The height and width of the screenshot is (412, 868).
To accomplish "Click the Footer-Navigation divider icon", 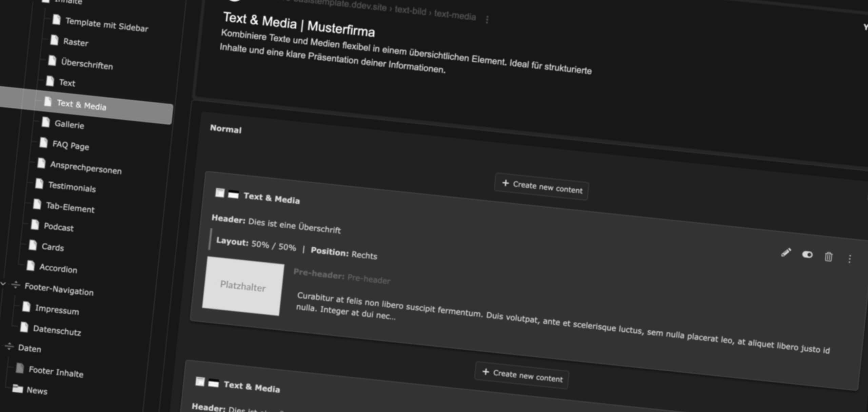I will coord(16,285).
